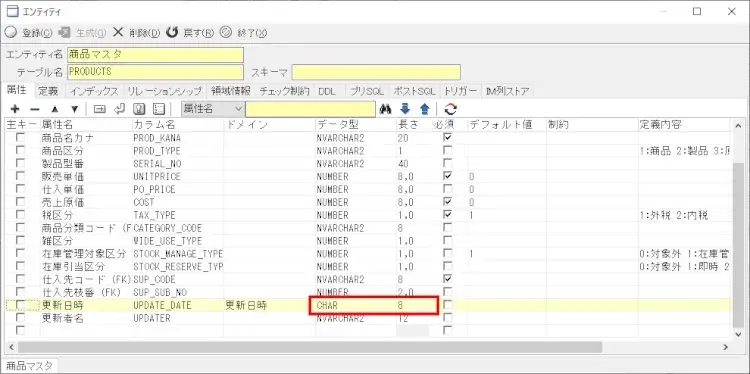Open the DDL tab
Screen dimensions: 750x374
click(327, 90)
